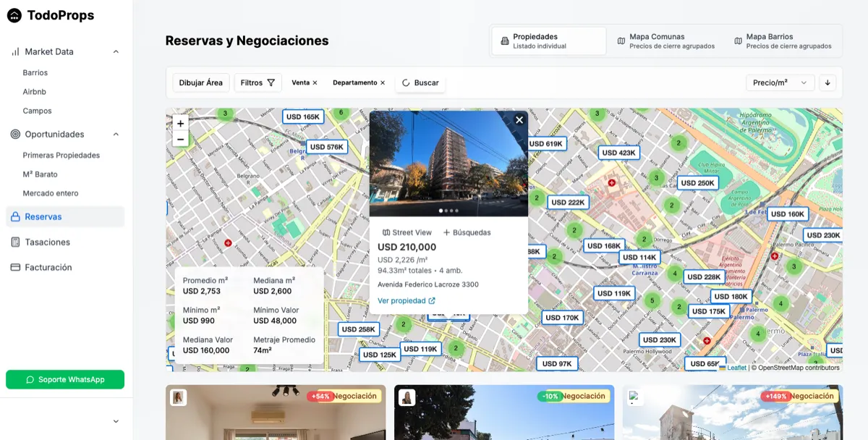Select the USD 250K map marker
This screenshot has height=440, width=868.
tap(698, 183)
